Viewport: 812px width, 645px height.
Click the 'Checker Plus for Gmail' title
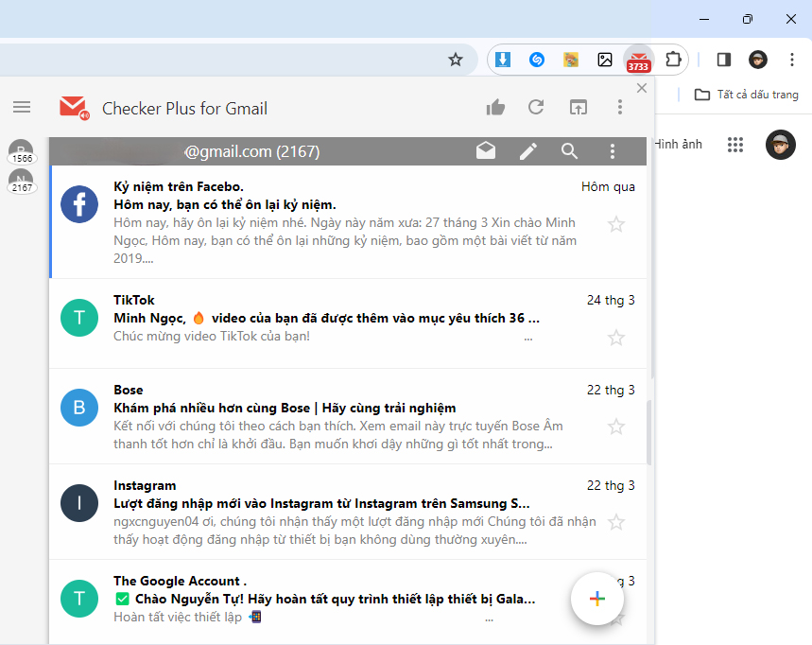(185, 108)
